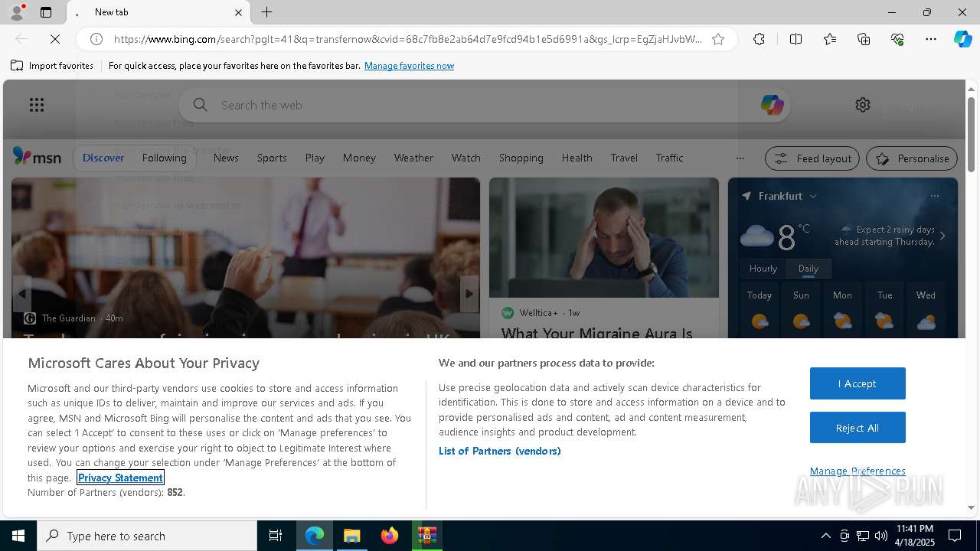
Task: Open Copilot sidebar icon
Action: click(962, 39)
